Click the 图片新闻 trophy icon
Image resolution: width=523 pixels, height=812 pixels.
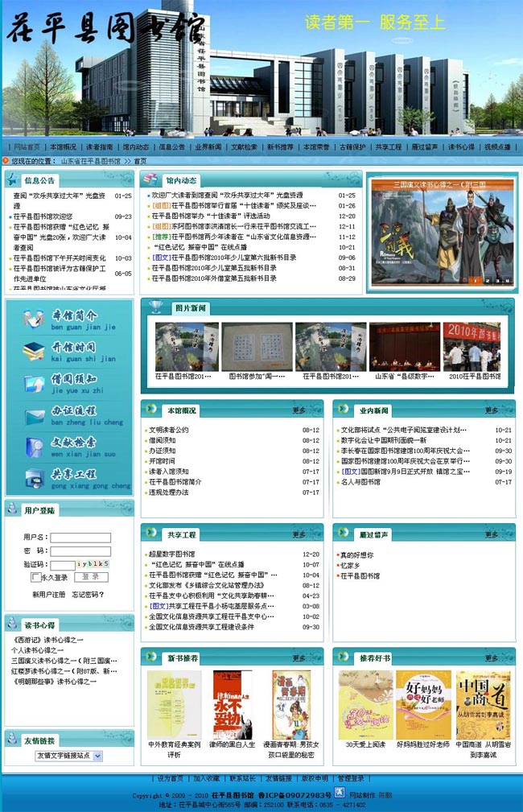click(x=158, y=307)
